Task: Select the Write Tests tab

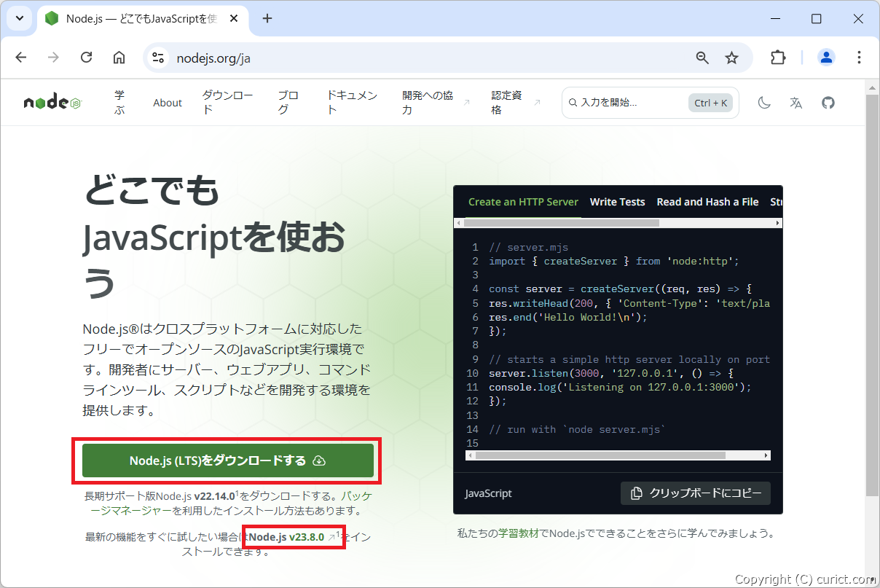Action: 618,202
